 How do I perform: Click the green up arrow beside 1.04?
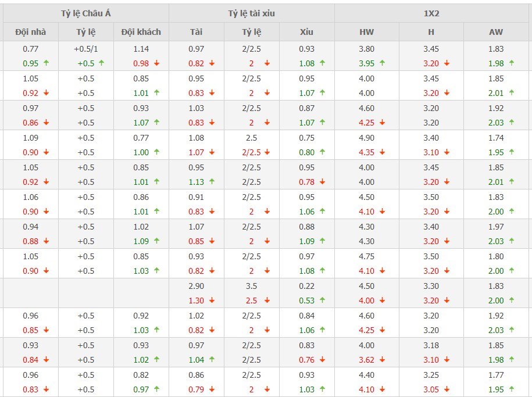click(x=212, y=360)
